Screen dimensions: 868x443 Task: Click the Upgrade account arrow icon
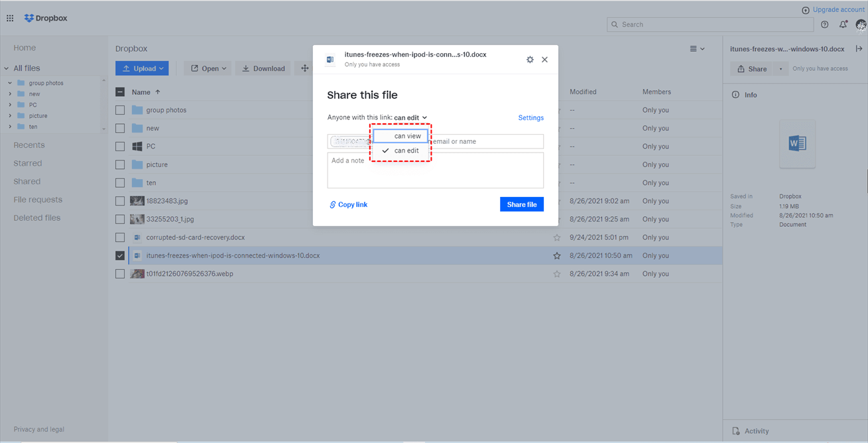pos(806,10)
